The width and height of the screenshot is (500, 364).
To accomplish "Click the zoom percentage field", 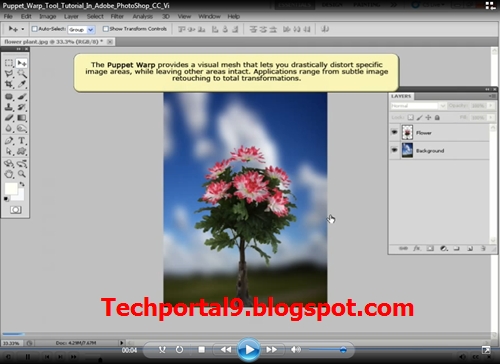I will point(11,343).
